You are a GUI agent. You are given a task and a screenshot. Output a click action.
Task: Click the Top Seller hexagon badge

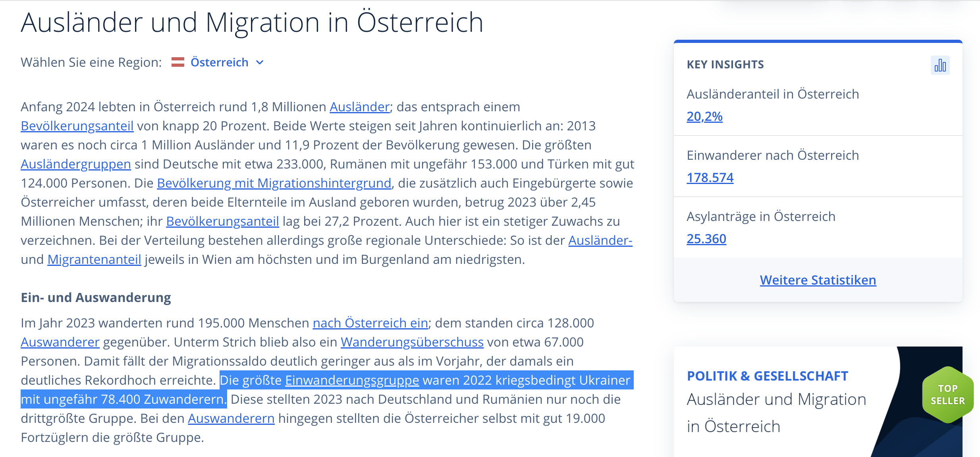click(947, 395)
